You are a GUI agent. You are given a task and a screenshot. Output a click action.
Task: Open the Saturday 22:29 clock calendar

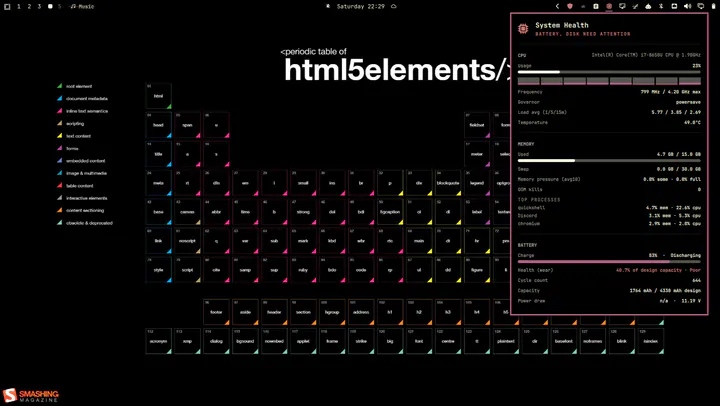tap(360, 6)
